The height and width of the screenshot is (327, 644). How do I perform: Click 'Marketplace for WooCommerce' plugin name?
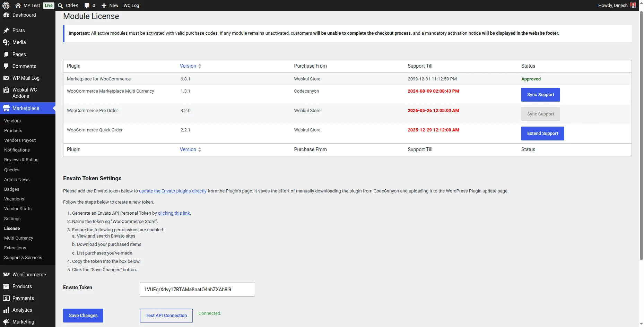(99, 79)
